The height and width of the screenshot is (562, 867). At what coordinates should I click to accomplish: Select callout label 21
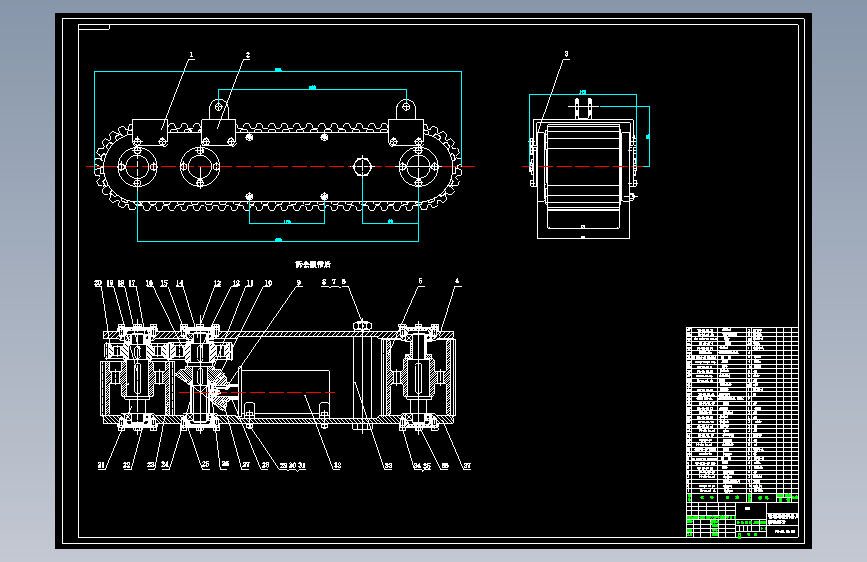click(101, 466)
